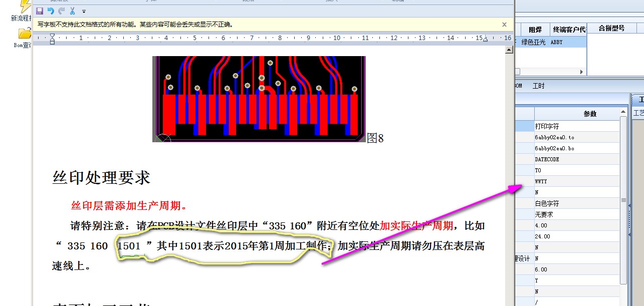Select the DATECODE parameter cell
Image resolution: width=644 pixels, height=306 pixels.
coord(577,159)
